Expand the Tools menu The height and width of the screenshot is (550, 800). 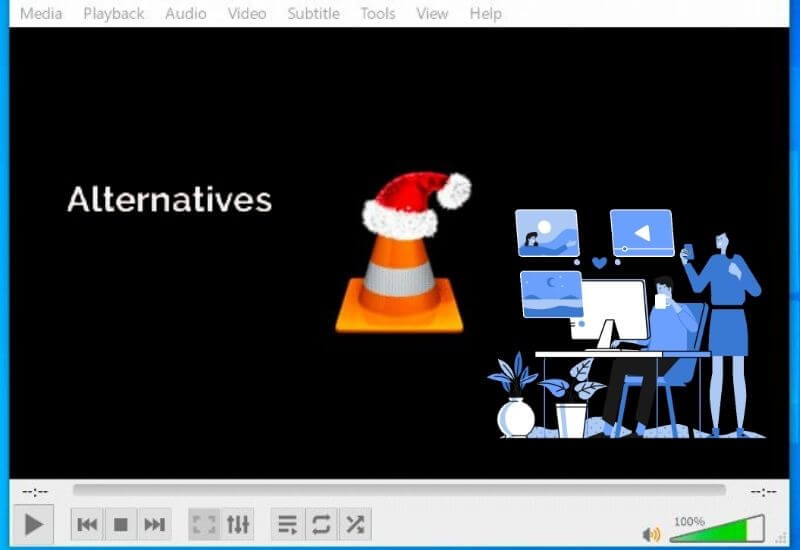(x=378, y=13)
